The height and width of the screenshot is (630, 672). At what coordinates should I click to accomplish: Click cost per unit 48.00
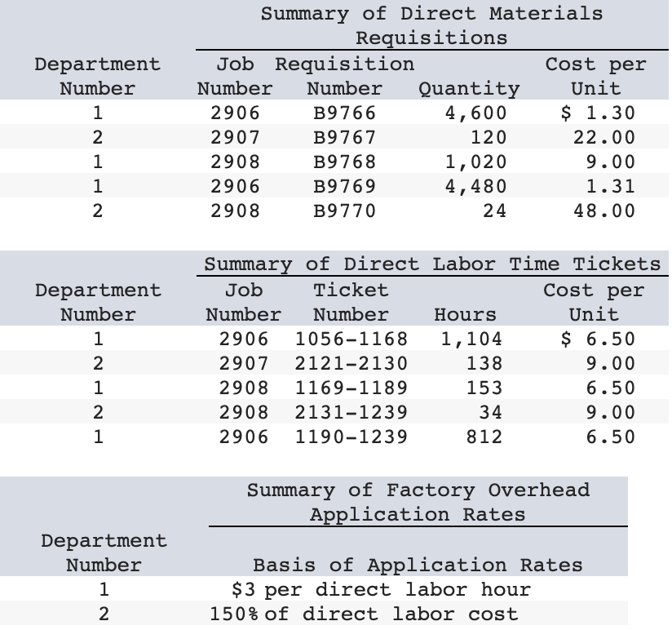point(604,211)
